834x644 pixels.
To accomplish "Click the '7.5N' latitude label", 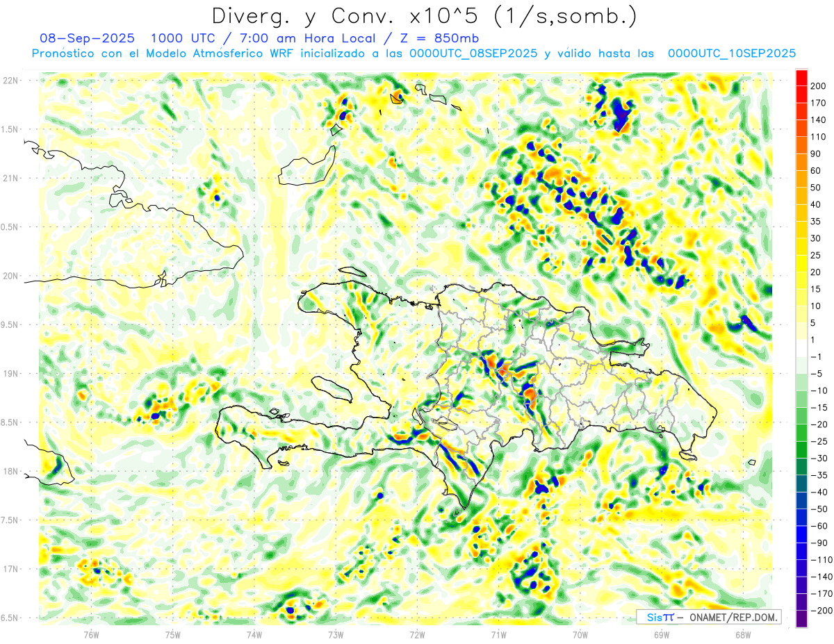I will pos(10,520).
